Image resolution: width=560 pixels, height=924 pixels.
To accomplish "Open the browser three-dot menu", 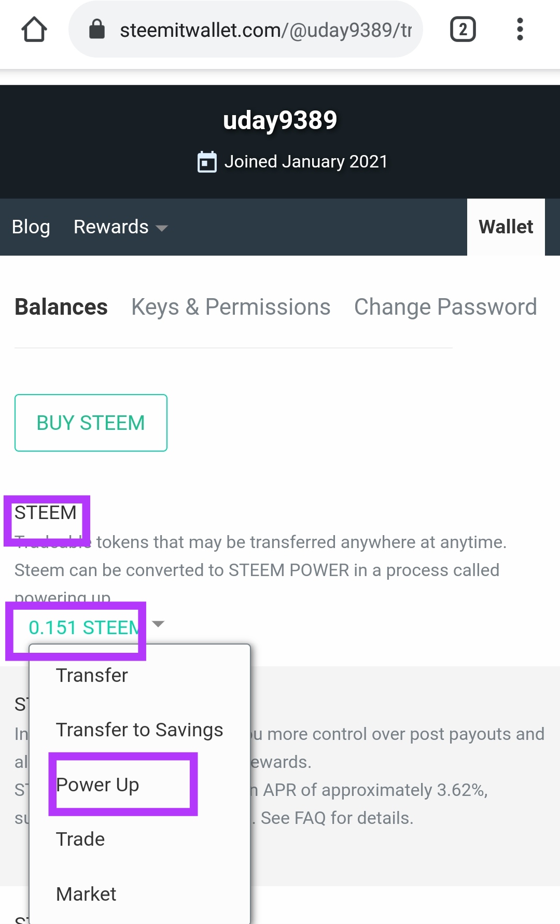I will click(x=520, y=30).
